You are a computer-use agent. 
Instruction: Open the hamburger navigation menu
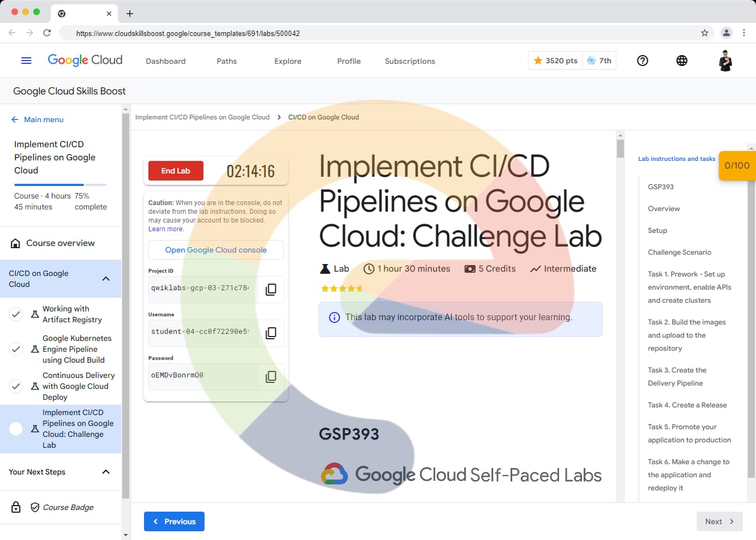click(26, 61)
